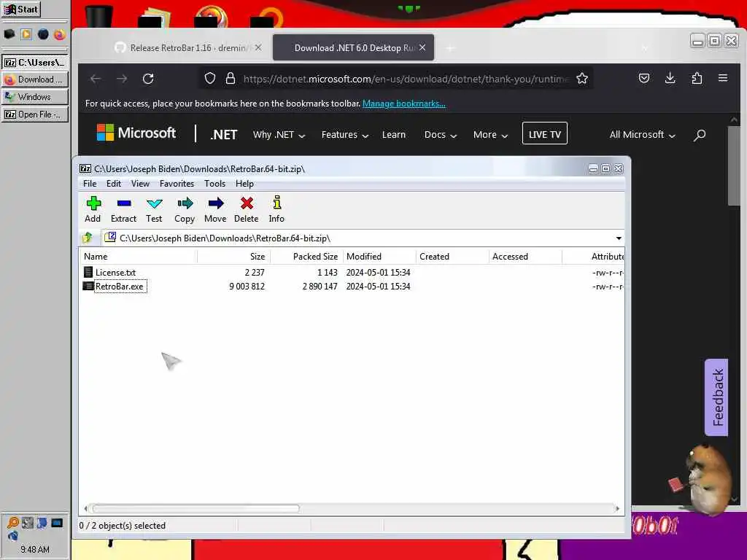Click the shield tracking protection icon
Screen dimensions: 747x560
(210, 79)
